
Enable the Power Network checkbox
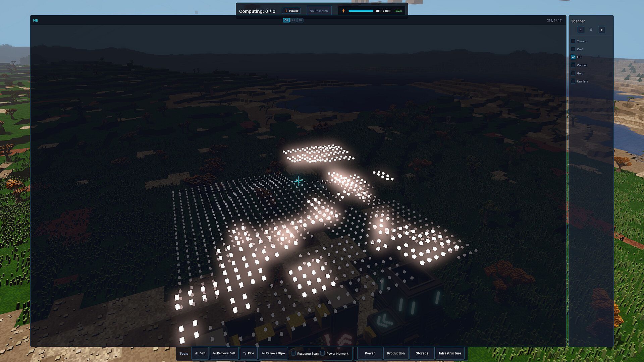323,353
